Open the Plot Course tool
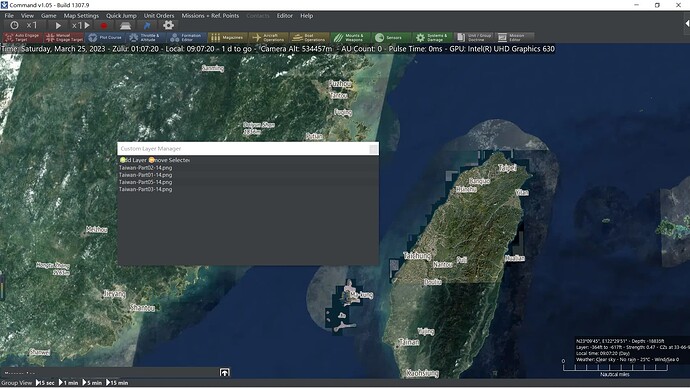This screenshot has height=388, width=690. (105, 37)
